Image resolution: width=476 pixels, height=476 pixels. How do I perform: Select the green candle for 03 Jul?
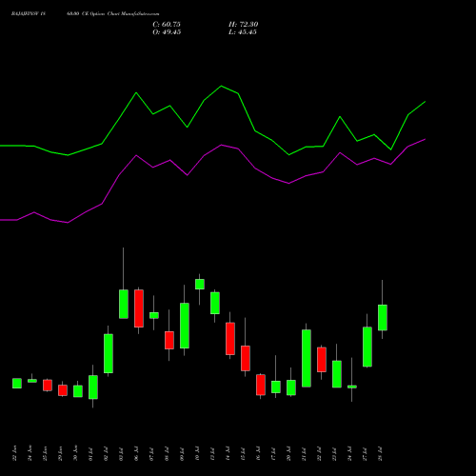click(x=124, y=304)
